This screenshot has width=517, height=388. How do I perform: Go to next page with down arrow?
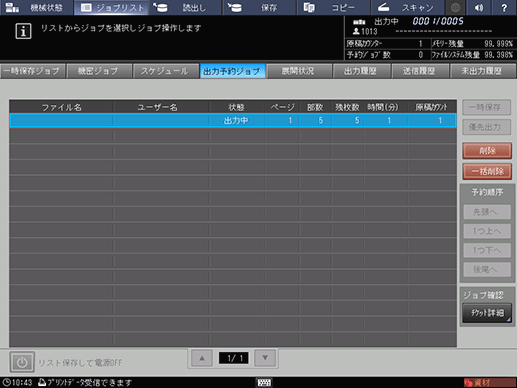(265, 358)
